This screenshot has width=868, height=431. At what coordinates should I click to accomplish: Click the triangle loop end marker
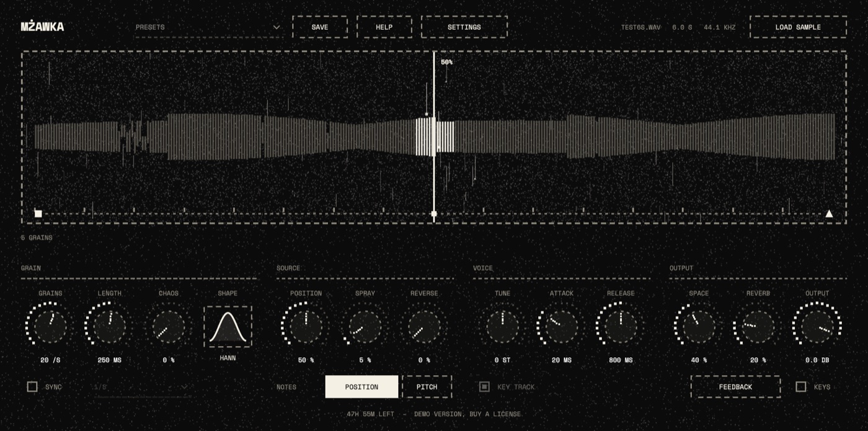tap(829, 213)
